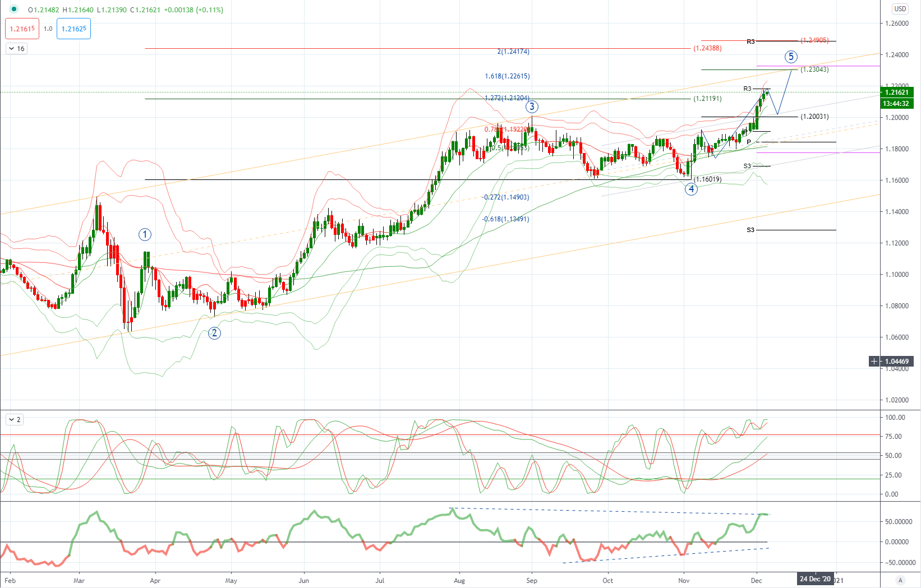Select Elliott wave label 3
The width and height of the screenshot is (921, 588).
coord(532,107)
